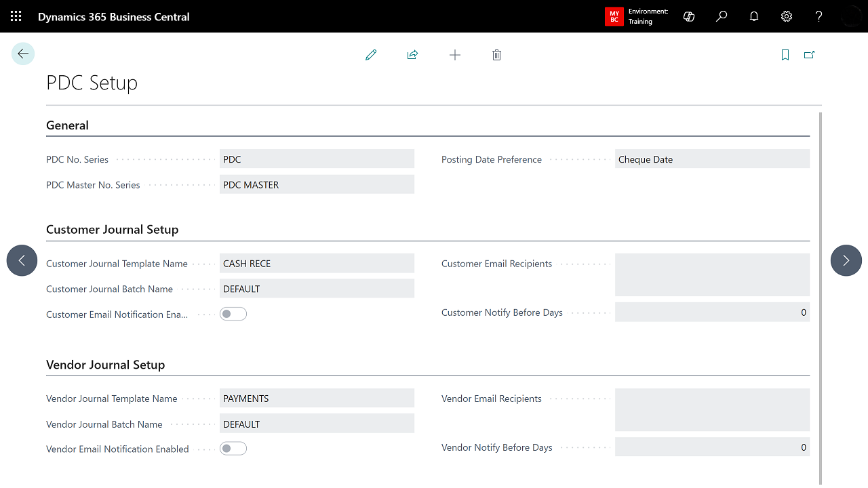Screen dimensions: 868x488
Task: Click the PDC No. Series field
Action: coord(317,159)
